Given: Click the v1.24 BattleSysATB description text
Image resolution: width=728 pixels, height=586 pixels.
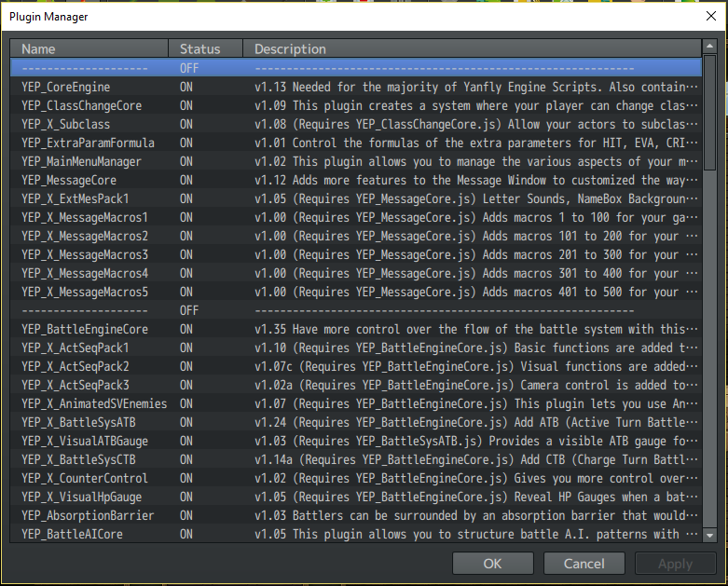Looking at the screenshot, I should click(476, 422).
